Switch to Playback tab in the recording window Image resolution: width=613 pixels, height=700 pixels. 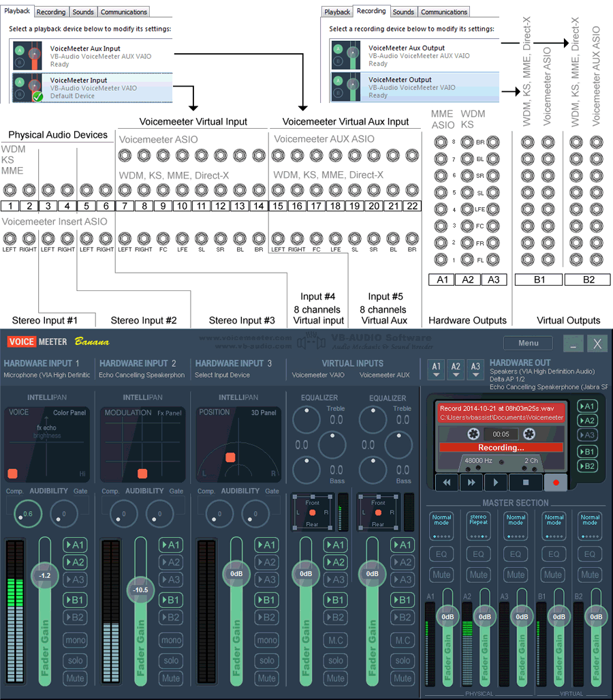point(337,12)
